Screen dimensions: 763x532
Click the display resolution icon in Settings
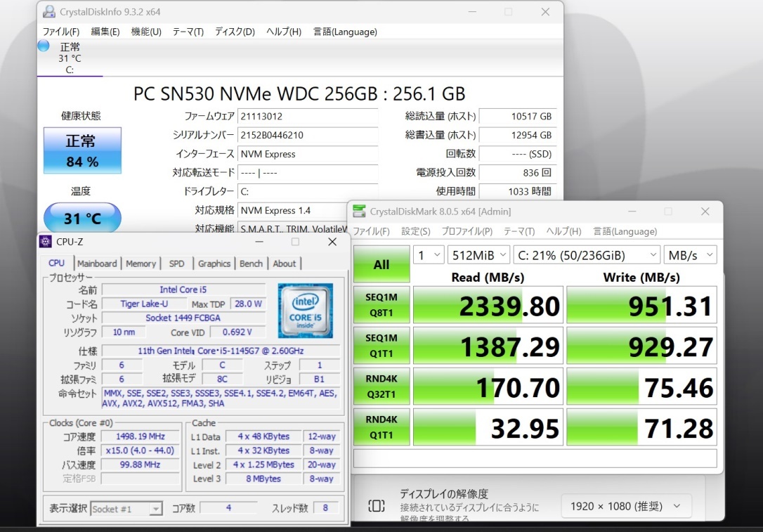click(376, 506)
